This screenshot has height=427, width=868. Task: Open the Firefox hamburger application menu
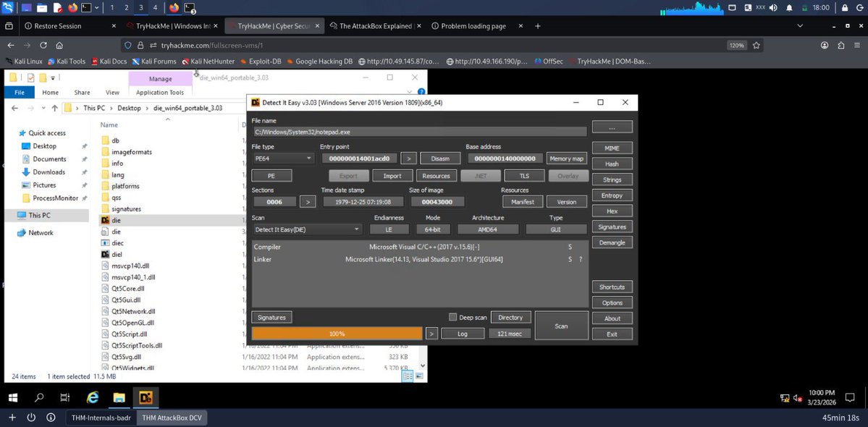point(857,46)
